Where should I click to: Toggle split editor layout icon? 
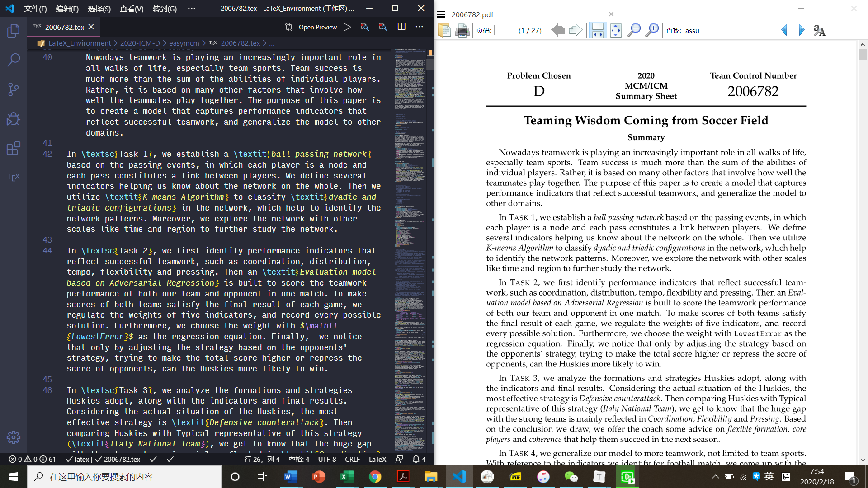(x=401, y=27)
